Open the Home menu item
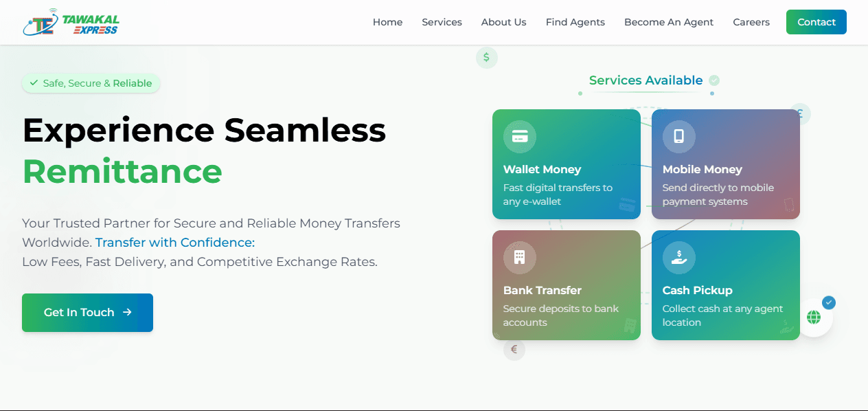The image size is (868, 411). tap(387, 22)
